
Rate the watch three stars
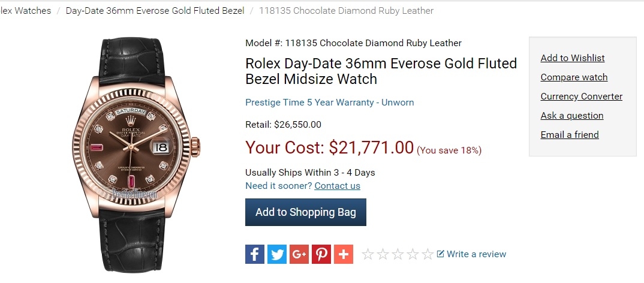pos(398,254)
